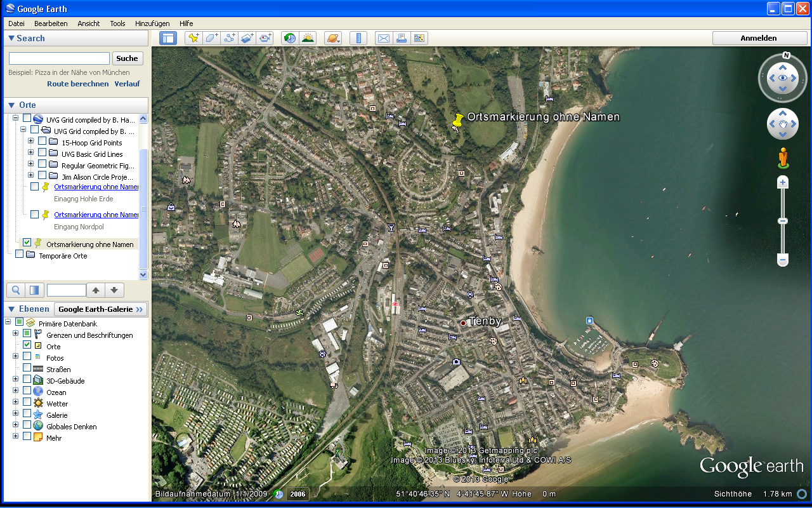This screenshot has width=812, height=508.
Task: Open the Eingang Nordpol placemark link
Action: pyautogui.click(x=96, y=215)
